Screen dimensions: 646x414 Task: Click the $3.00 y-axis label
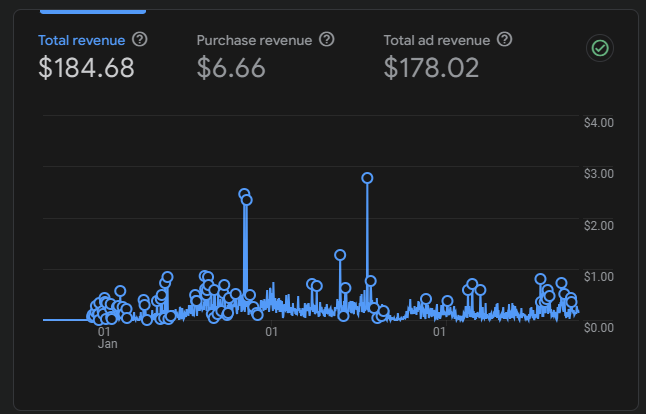click(598, 174)
